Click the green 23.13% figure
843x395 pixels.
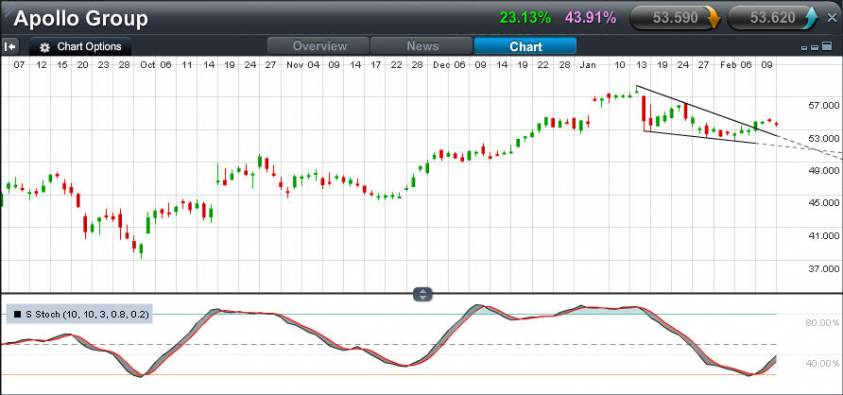525,18
